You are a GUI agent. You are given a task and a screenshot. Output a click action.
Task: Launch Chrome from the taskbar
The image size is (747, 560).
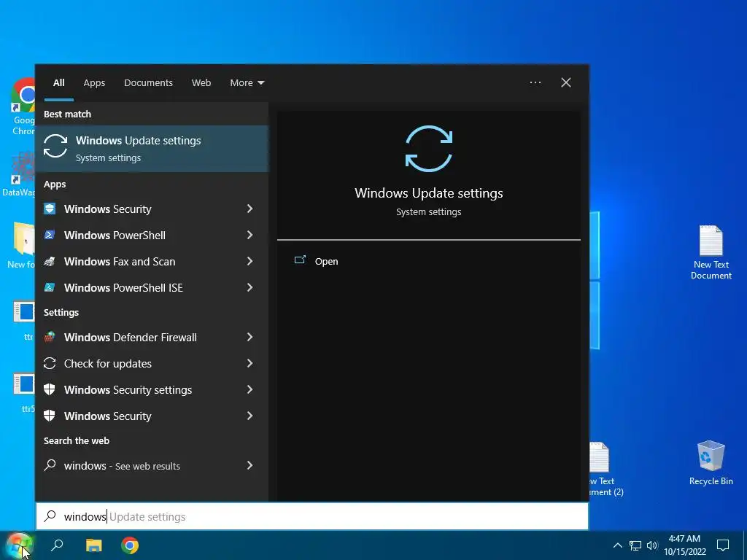coord(130,545)
